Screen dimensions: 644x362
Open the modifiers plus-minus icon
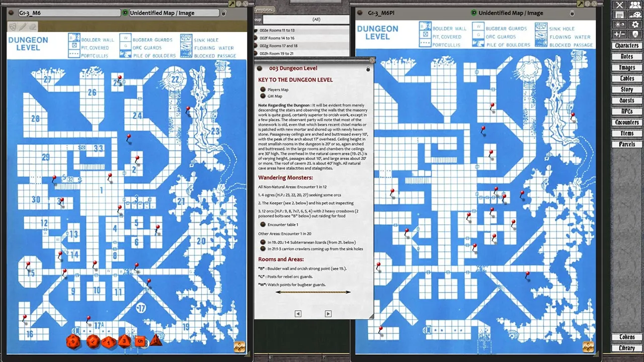point(620,34)
